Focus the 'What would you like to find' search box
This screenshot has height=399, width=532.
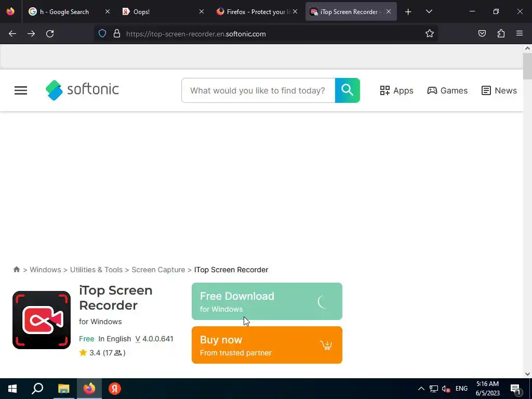tap(258, 90)
